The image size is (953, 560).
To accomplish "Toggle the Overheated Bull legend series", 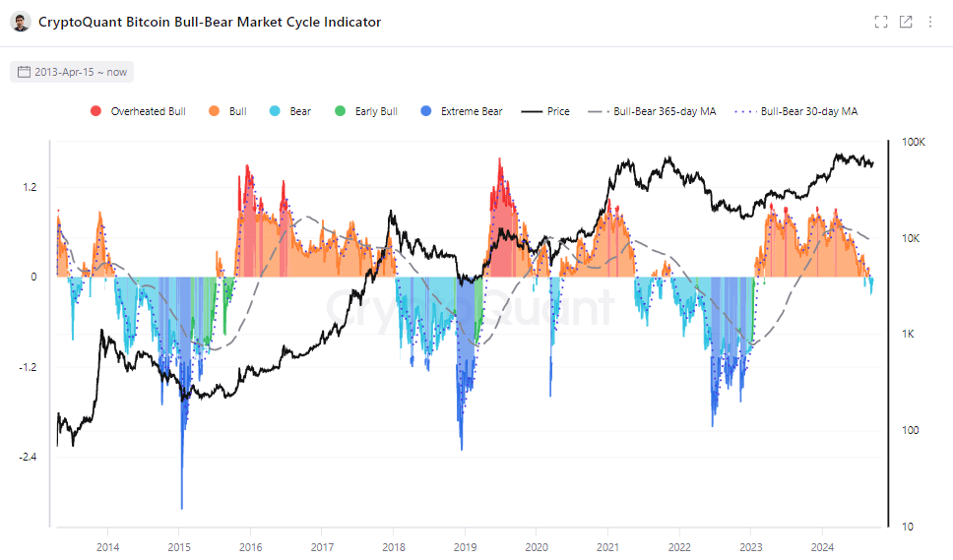I will click(x=138, y=111).
